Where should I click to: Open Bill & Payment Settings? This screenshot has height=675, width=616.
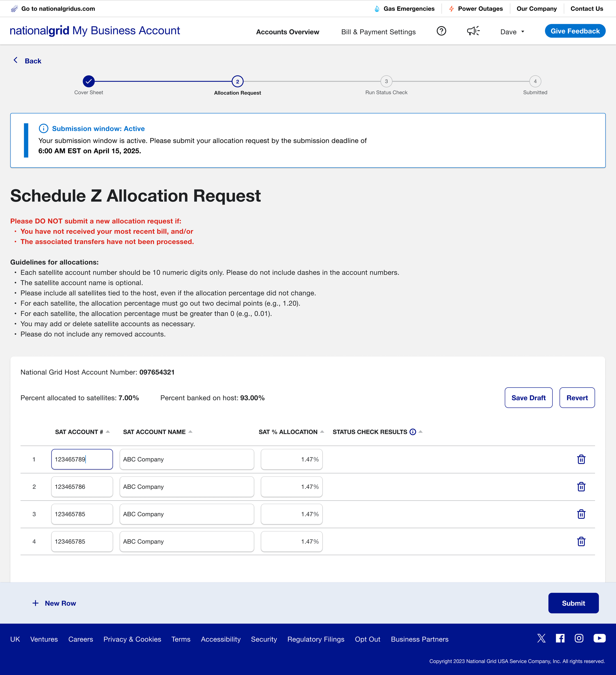point(378,32)
